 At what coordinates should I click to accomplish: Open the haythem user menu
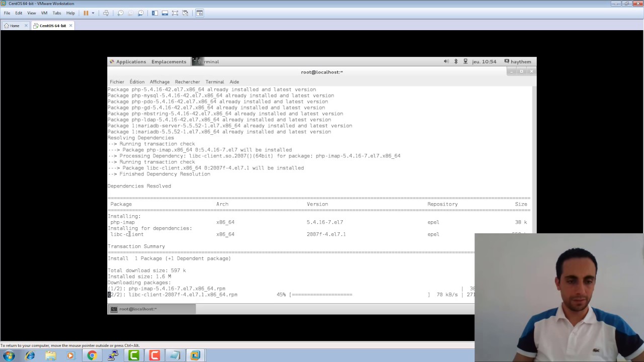518,62
